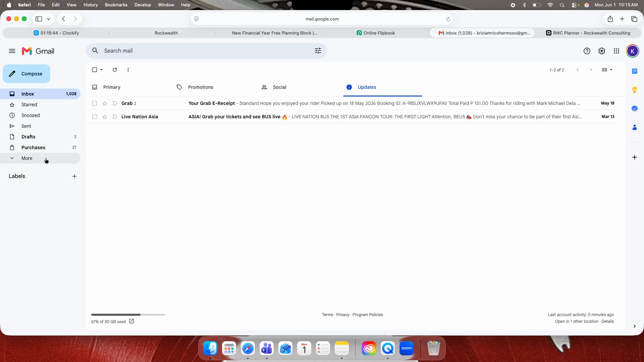This screenshot has width=644, height=362.
Task: Open the Purchases category
Action: pyautogui.click(x=40, y=147)
